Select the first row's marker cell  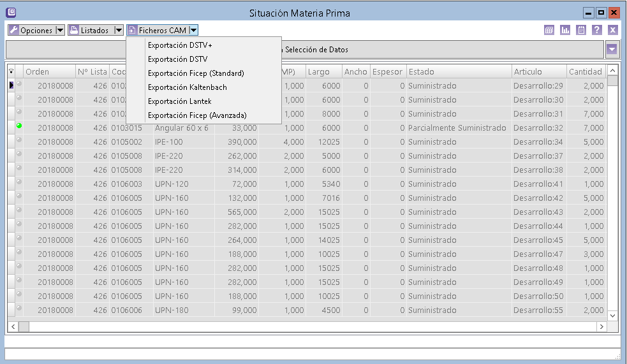click(11, 85)
